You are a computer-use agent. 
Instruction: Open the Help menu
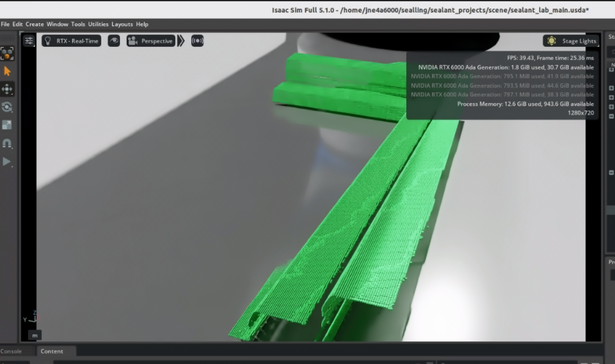142,24
